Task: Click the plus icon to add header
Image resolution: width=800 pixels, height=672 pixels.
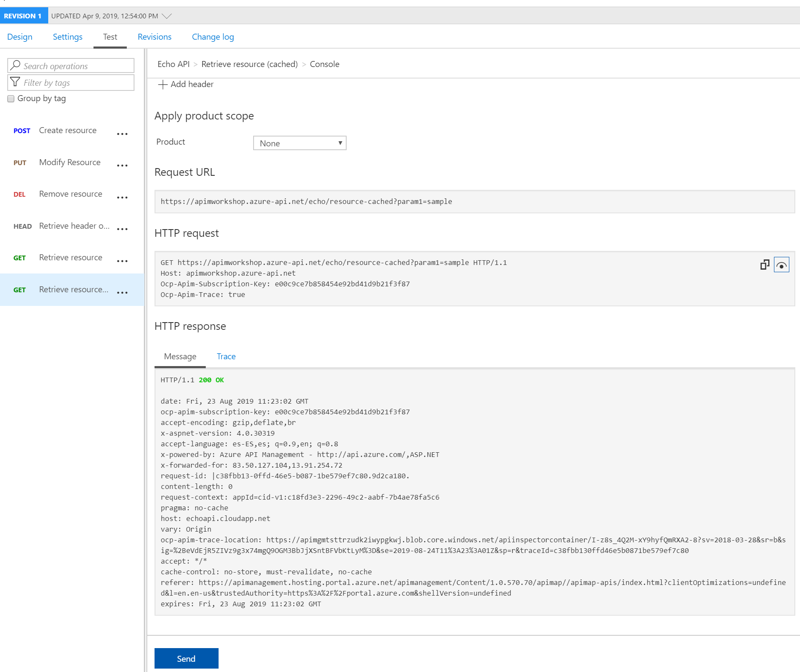Action: tap(163, 84)
